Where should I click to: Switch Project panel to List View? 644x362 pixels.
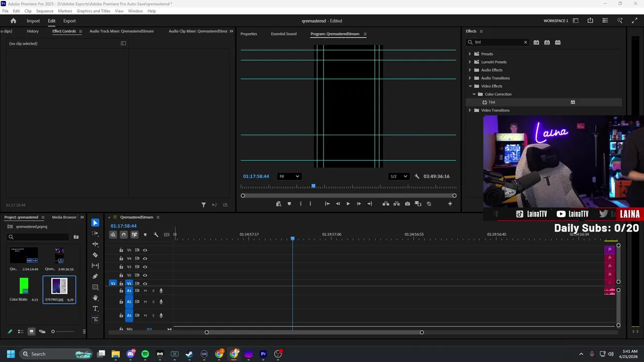pos(21,331)
